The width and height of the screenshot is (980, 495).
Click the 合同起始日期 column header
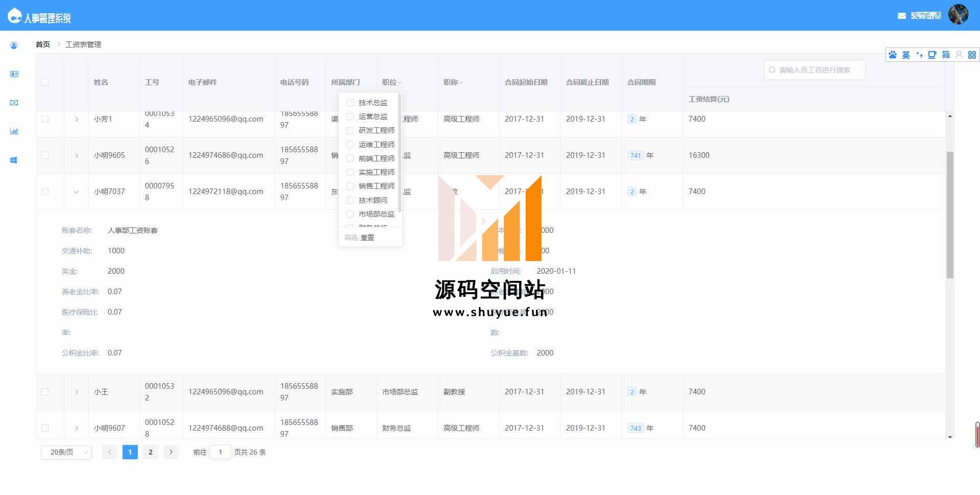(526, 82)
